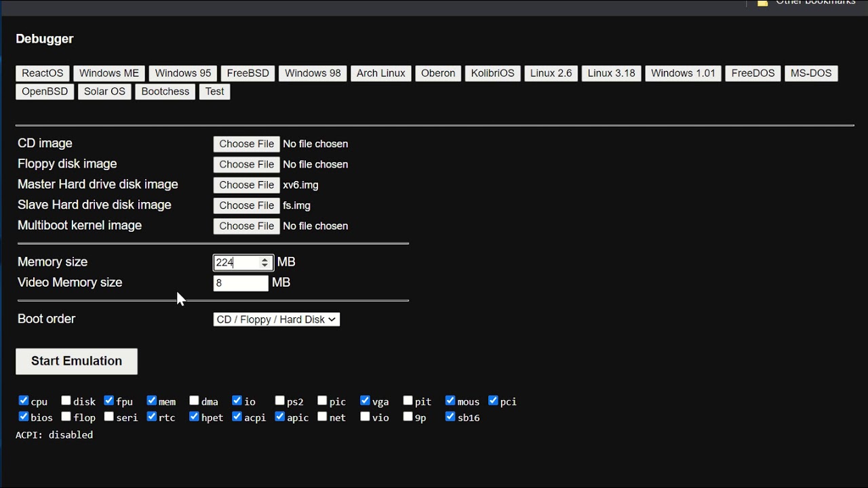Image resolution: width=868 pixels, height=488 pixels.
Task: Launch the Arch Linux preset
Action: click(x=381, y=73)
